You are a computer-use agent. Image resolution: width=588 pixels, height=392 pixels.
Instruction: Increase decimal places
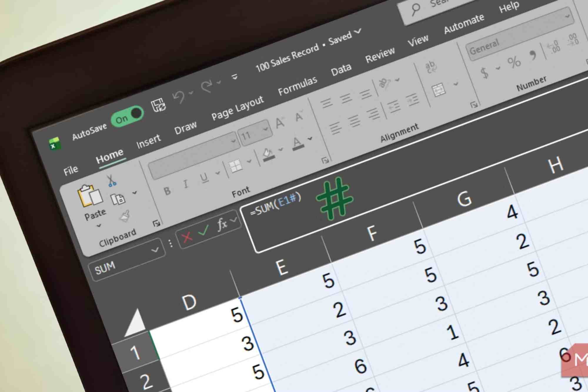point(553,47)
